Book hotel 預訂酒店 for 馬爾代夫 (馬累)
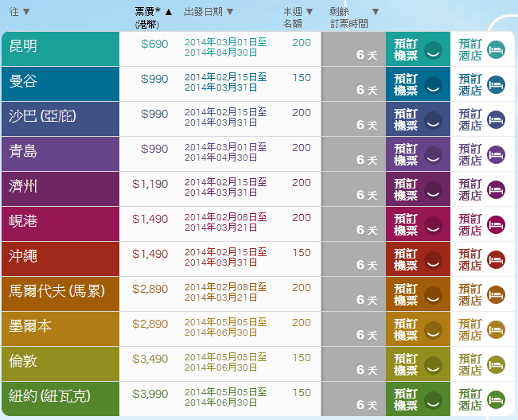Image resolution: width=518 pixels, height=420 pixels. [x=470, y=295]
